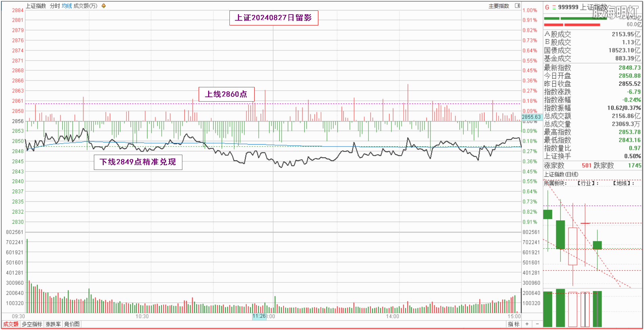Image resolution: width=644 pixels, height=330 pixels.
Task: Click the 基金成交 value 883.39亿
Action: click(x=628, y=58)
